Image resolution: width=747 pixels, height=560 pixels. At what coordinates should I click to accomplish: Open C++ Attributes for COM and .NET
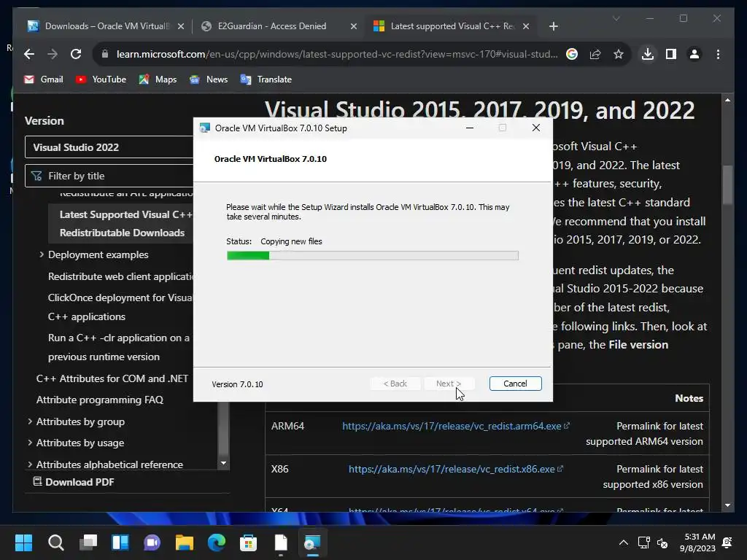(x=112, y=378)
